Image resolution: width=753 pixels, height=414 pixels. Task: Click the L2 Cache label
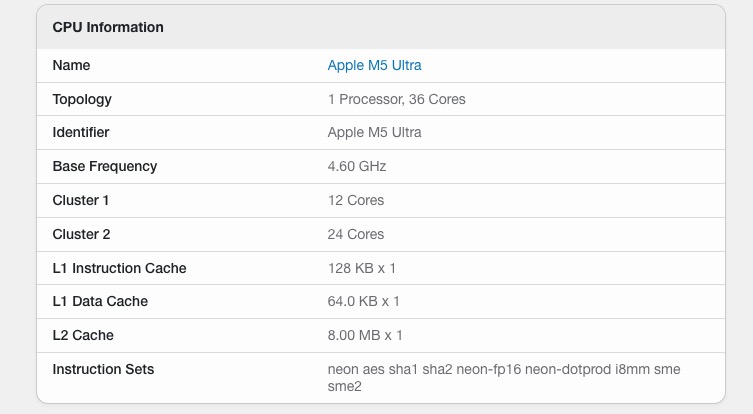click(83, 335)
